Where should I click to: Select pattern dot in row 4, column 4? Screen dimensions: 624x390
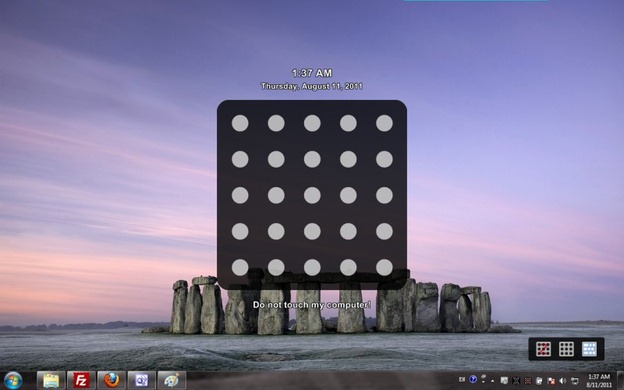pos(348,231)
